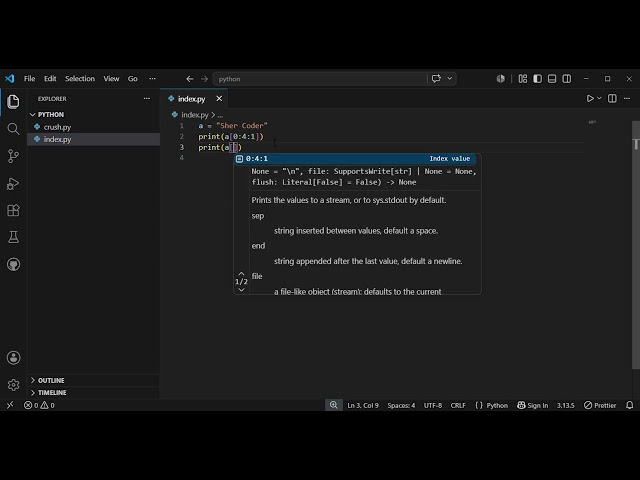
Task: Select the index.py editor tab
Action: [x=191, y=99]
